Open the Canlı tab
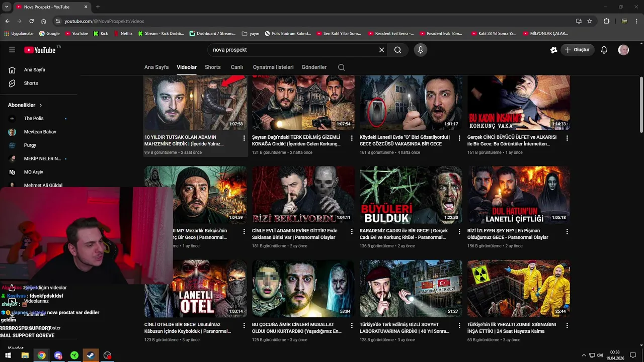The height and width of the screenshot is (362, 644). pyautogui.click(x=237, y=67)
